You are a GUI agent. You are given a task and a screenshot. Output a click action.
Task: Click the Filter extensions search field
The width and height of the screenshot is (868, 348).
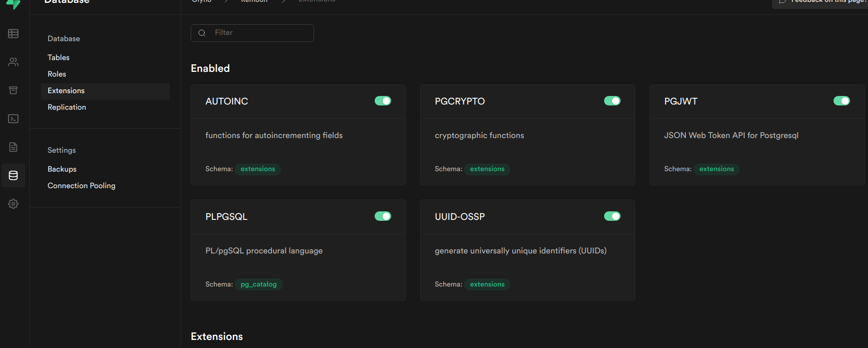click(x=252, y=33)
